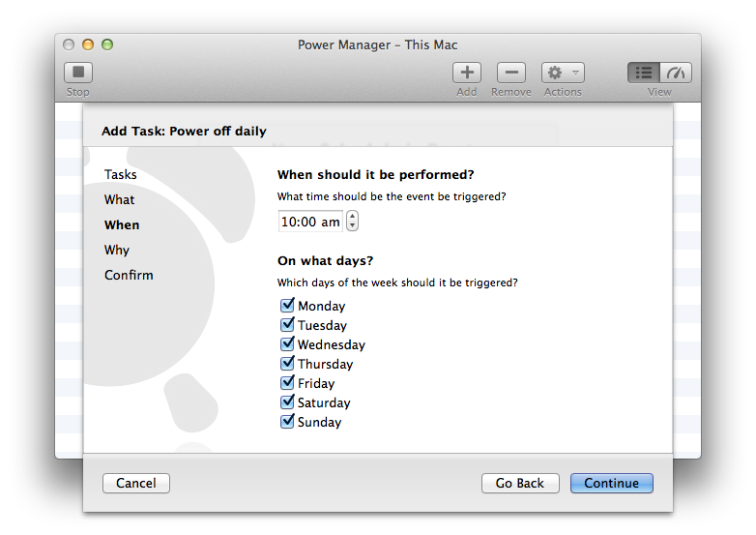
Task: Select the What step in sidebar
Action: 120,199
